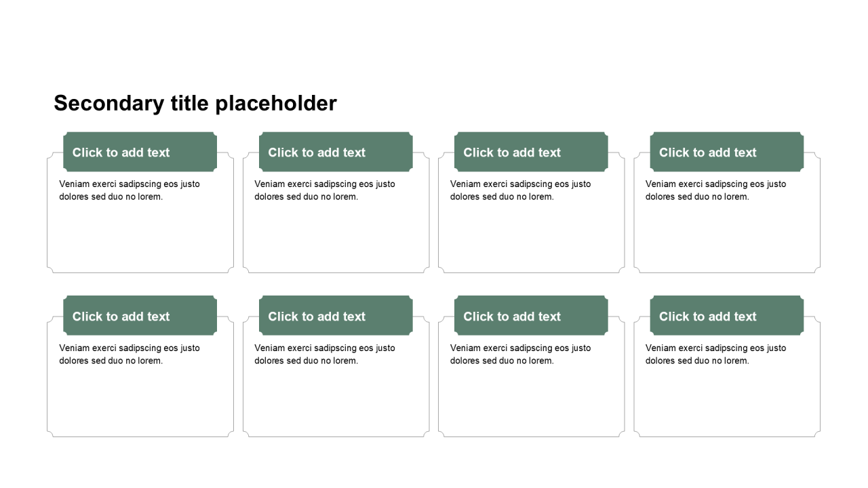The height and width of the screenshot is (488, 868).
Task: Click the blank lower area of the bottom-row fourth card
Action: point(727,404)
